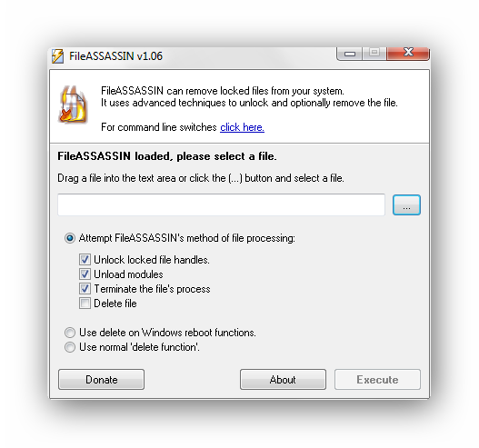Choose Use delete on Windows reboot functions
The height and width of the screenshot is (448, 479).
(70, 333)
